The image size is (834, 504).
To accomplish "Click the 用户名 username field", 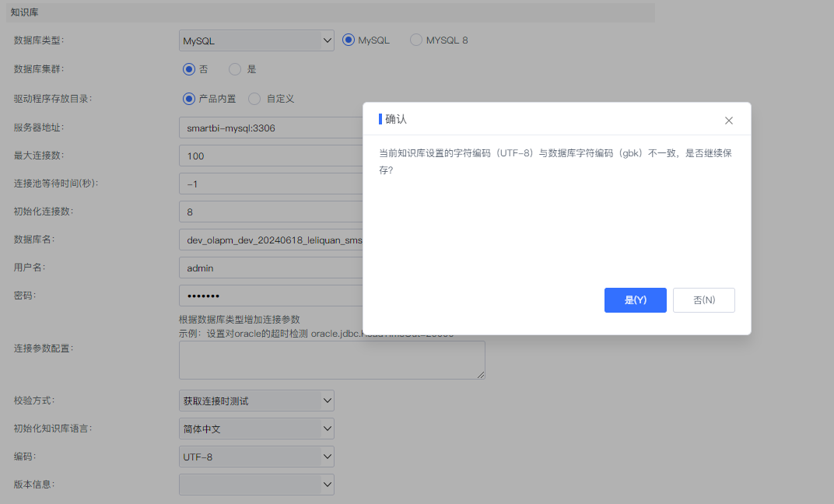I will 272,268.
